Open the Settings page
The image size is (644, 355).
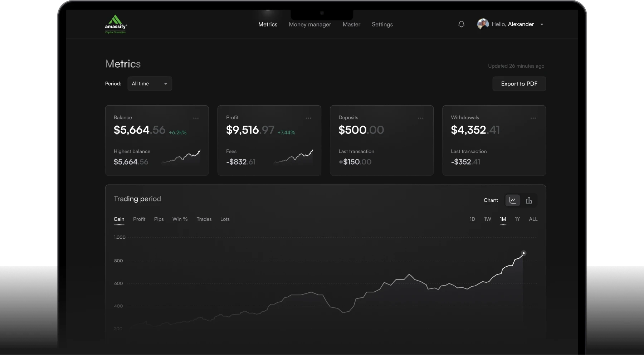pos(382,24)
